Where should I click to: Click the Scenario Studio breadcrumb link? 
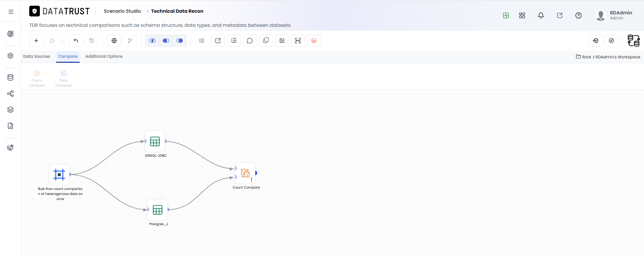pyautogui.click(x=122, y=11)
